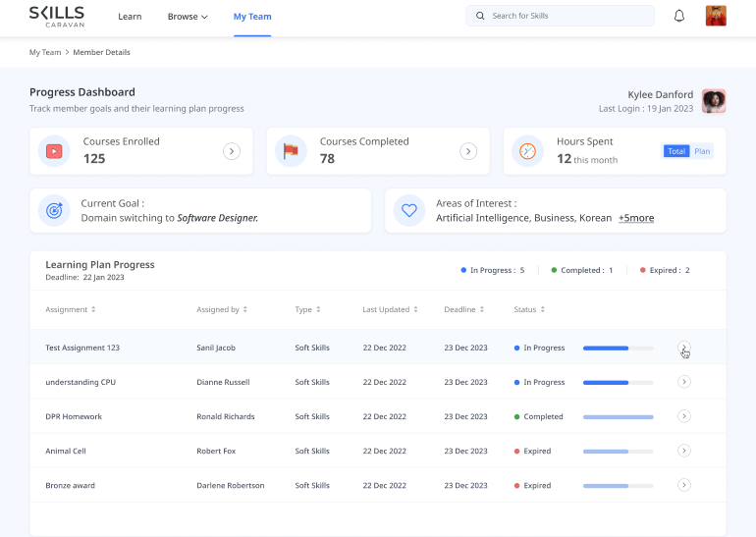Image resolution: width=756 pixels, height=537 pixels.
Task: Open Courses Enrolled arrow icon
Action: click(232, 151)
